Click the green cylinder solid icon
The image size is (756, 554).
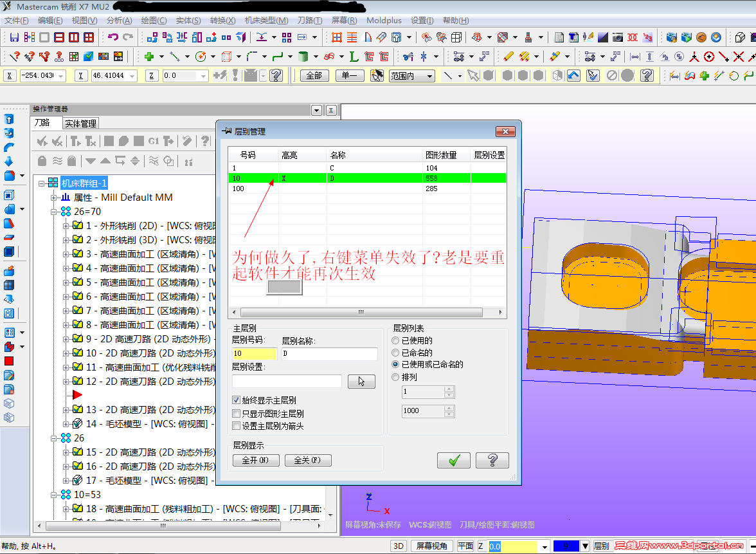tap(303, 57)
